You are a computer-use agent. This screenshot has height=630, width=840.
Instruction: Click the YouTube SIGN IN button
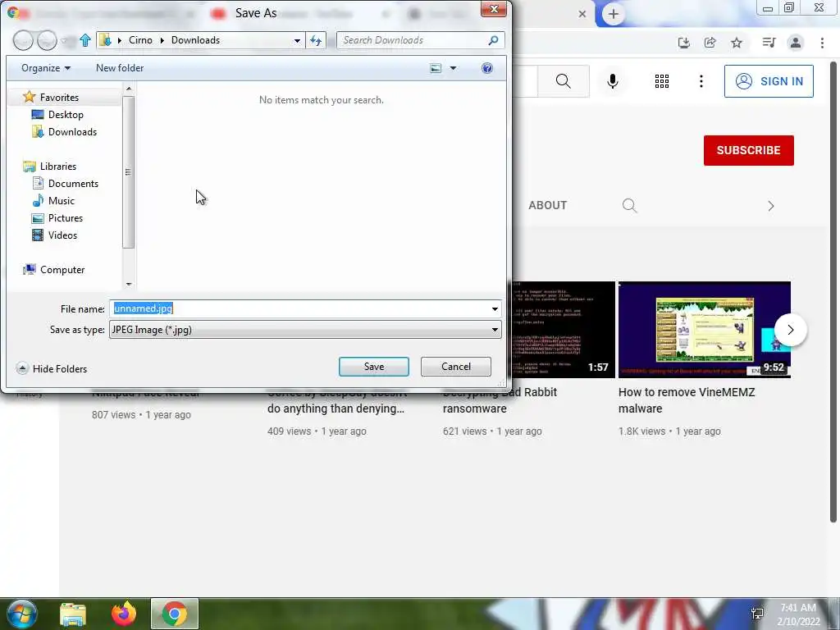(769, 81)
